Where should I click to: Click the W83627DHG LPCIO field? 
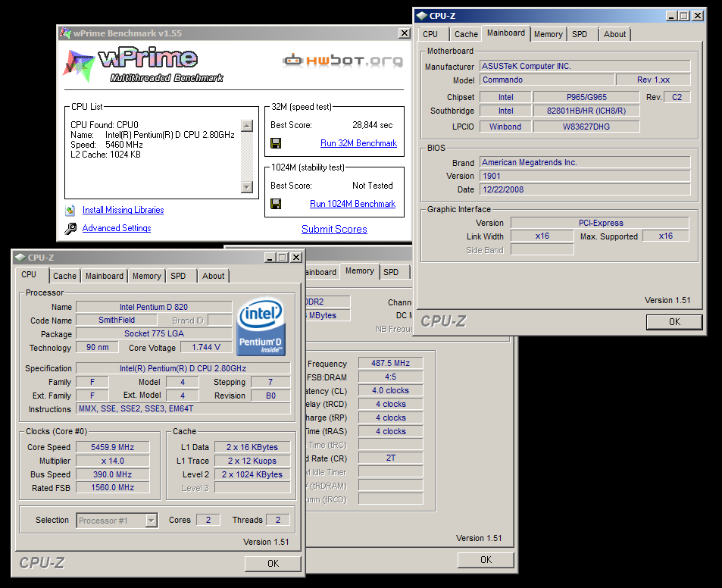(x=586, y=127)
